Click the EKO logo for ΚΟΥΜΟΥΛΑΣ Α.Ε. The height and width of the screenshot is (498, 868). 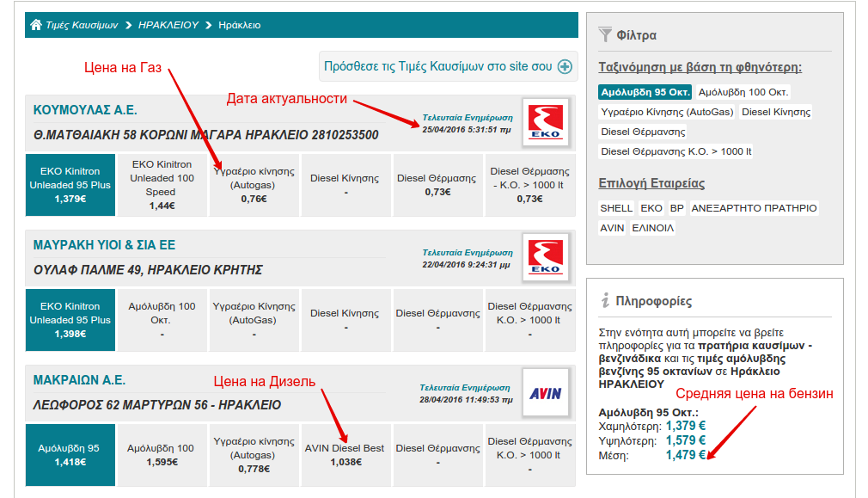(x=545, y=122)
